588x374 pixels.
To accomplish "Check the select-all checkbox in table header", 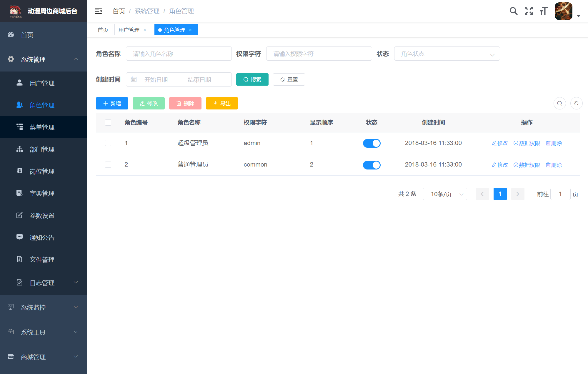I will 108,122.
